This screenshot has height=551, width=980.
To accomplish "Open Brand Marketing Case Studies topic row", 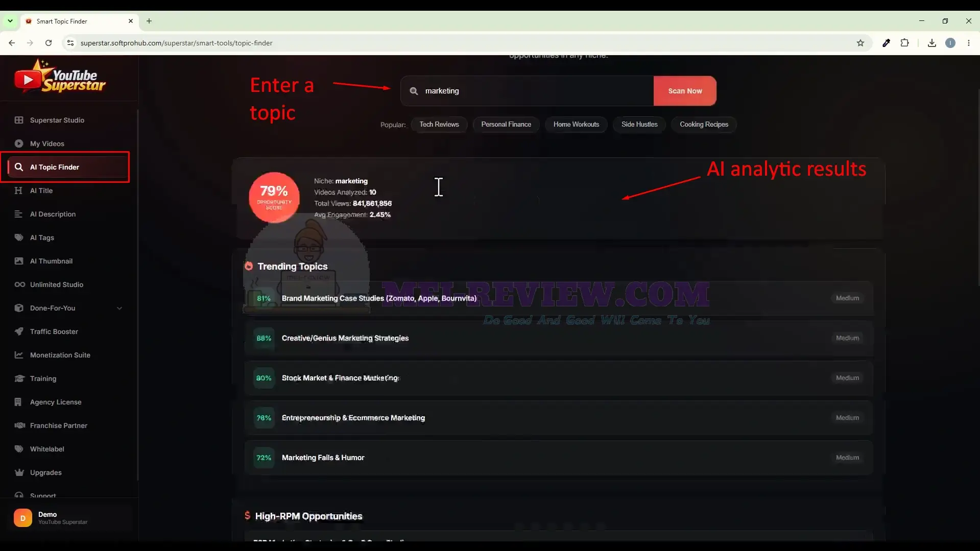I will tap(558, 298).
